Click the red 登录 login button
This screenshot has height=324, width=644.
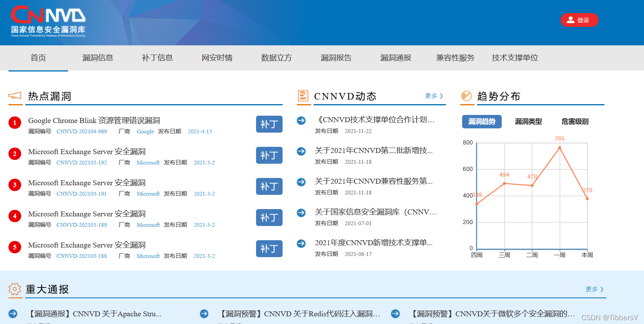pos(579,20)
